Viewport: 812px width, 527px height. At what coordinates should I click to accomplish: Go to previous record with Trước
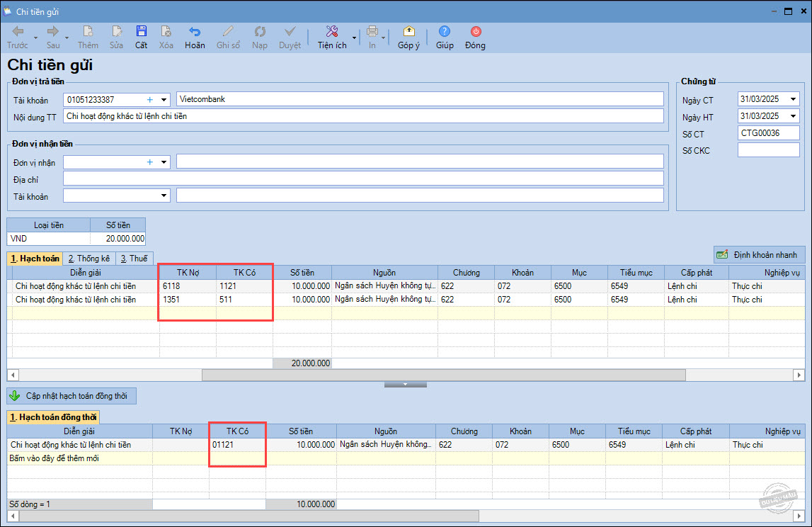click(17, 38)
